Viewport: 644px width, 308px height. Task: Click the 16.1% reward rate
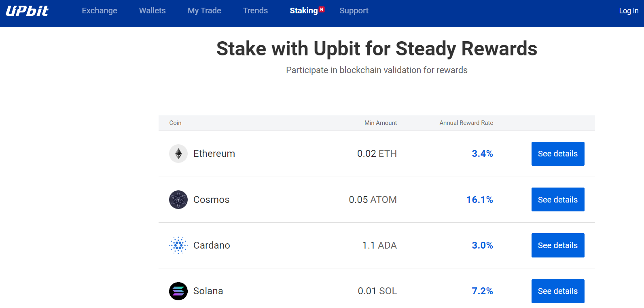pos(480,200)
